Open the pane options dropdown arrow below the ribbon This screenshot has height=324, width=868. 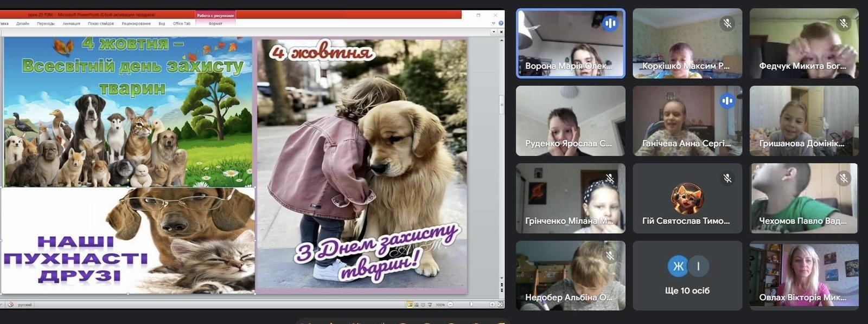494,32
